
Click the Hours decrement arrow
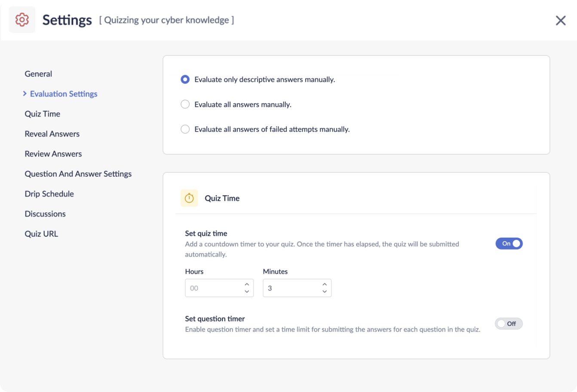point(246,292)
